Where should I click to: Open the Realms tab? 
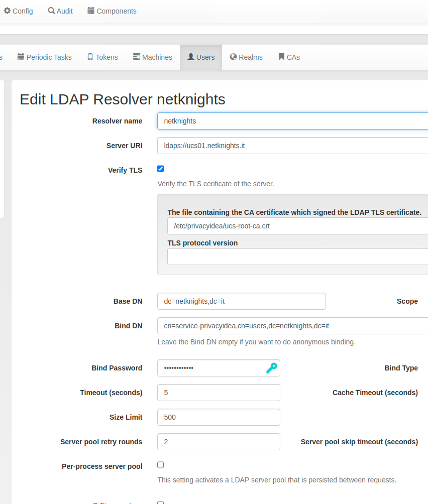[x=246, y=57]
